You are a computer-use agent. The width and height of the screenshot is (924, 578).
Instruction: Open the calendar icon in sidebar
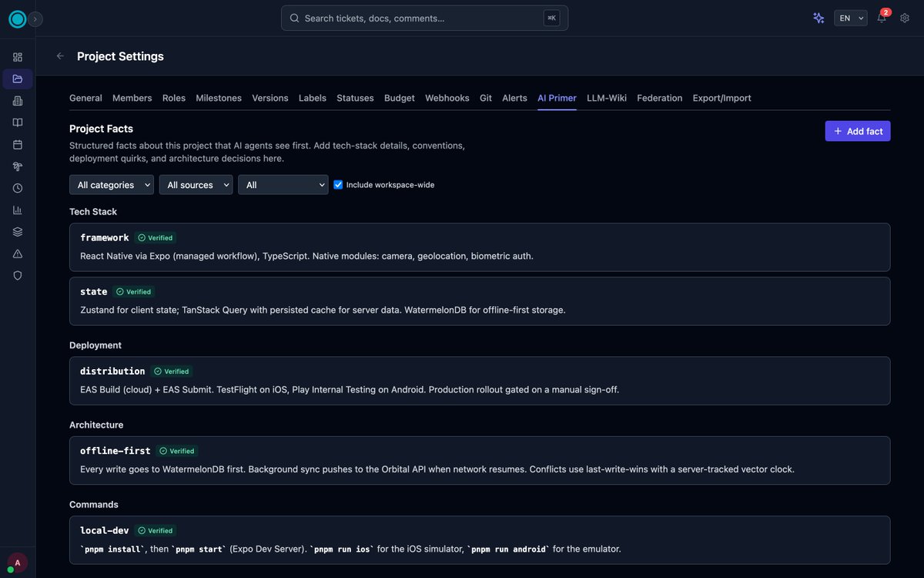[x=18, y=144]
